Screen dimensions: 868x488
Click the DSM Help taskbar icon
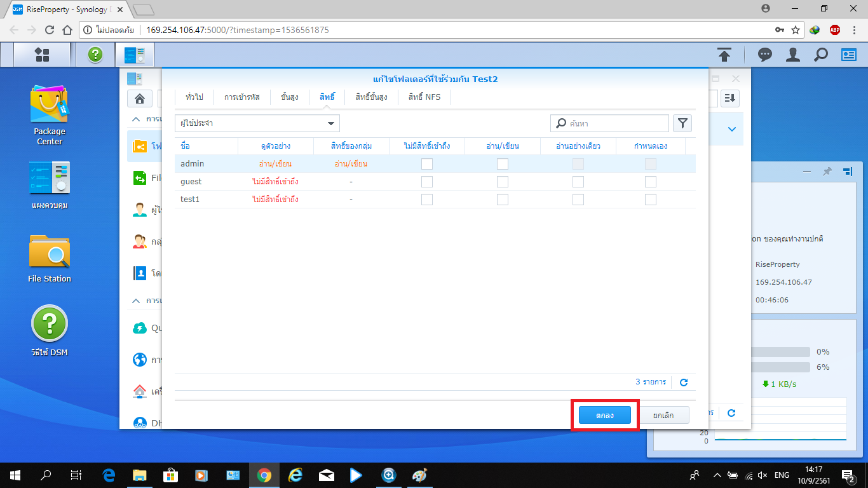pyautogui.click(x=95, y=55)
